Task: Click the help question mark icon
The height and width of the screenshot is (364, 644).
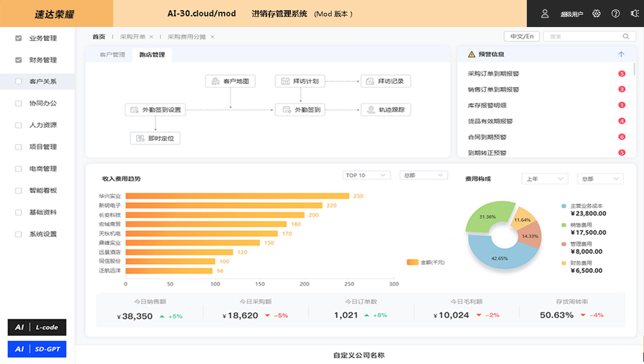Action: [x=615, y=14]
